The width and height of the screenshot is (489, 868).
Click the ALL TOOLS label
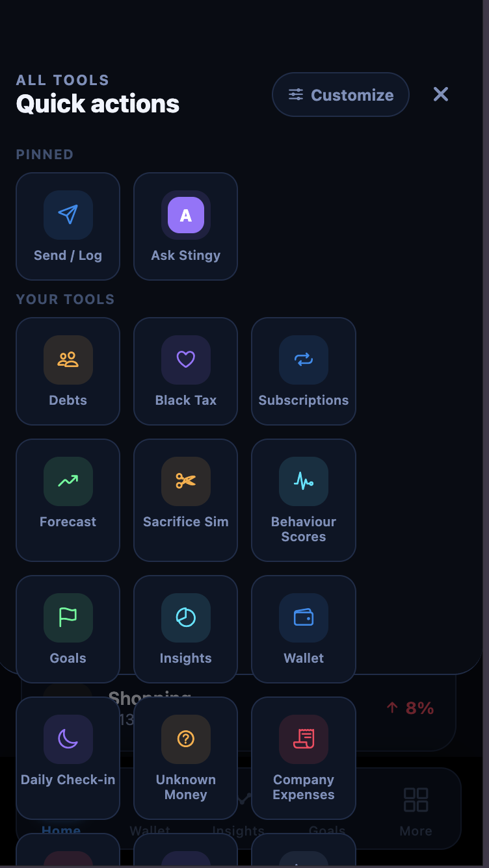tap(62, 81)
